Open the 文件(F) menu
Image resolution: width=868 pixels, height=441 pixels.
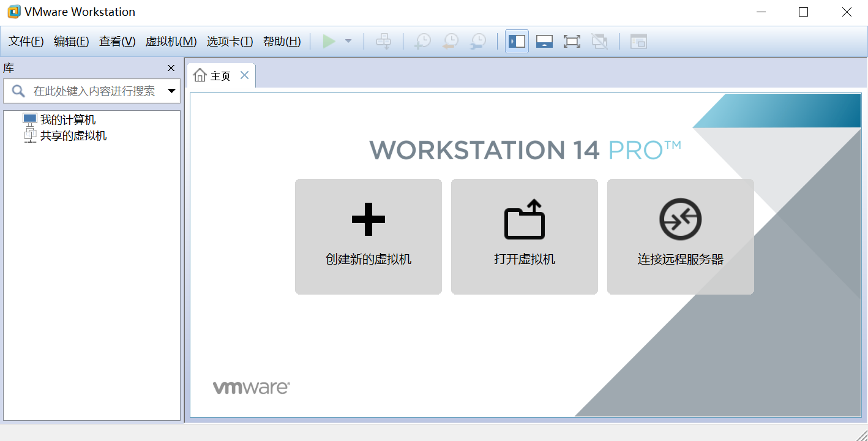pos(26,42)
